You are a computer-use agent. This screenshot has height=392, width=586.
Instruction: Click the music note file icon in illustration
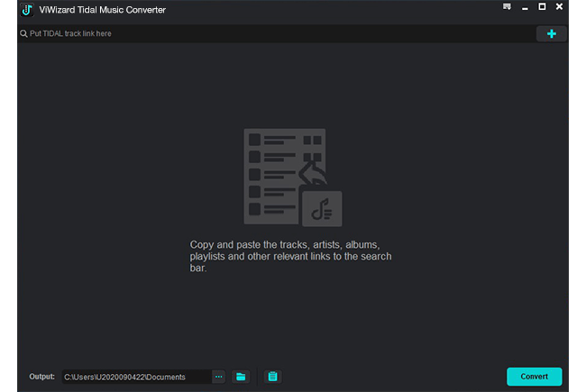[321, 208]
